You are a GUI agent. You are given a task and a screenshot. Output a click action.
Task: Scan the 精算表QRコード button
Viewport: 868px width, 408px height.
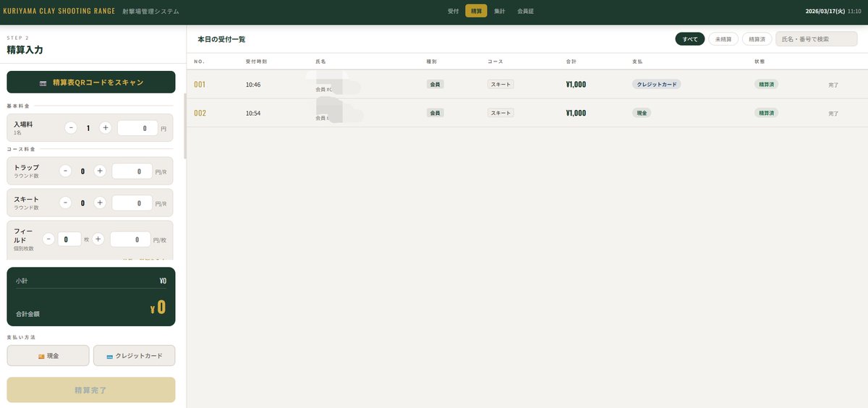pos(91,82)
